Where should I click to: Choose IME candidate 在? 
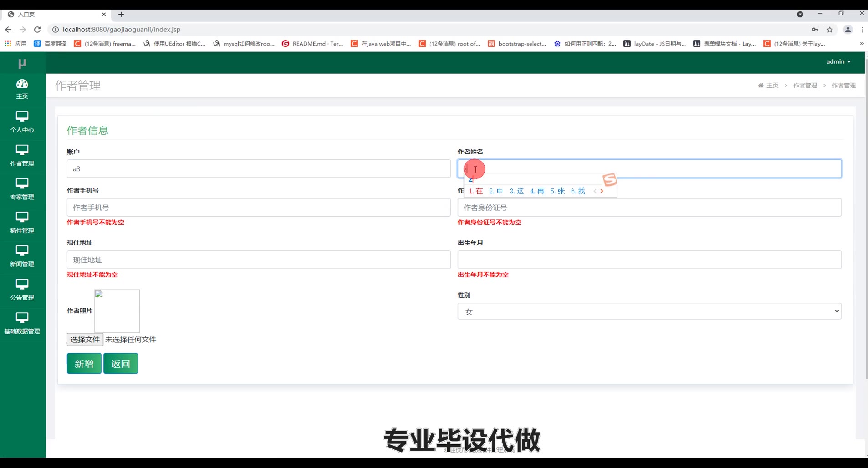click(476, 191)
